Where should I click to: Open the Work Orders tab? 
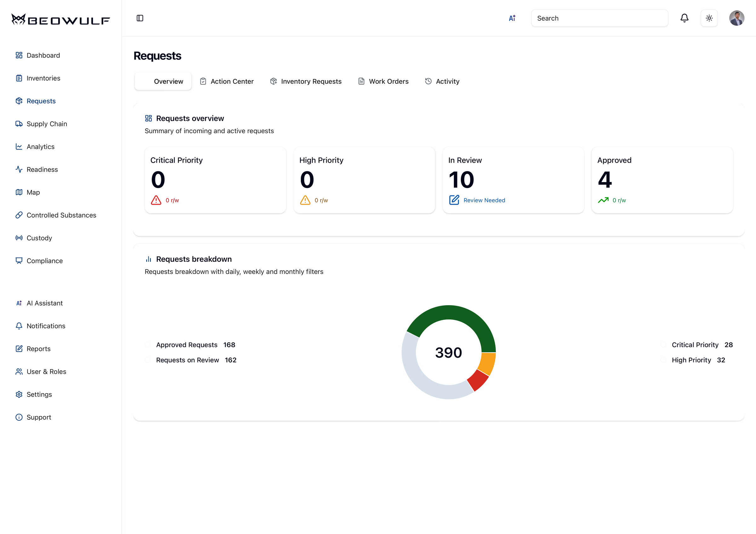coord(383,81)
